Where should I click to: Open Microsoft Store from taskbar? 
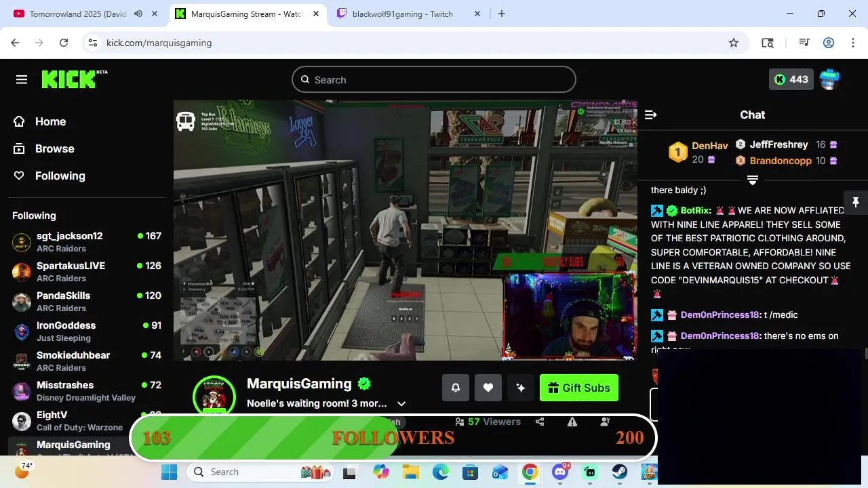tap(470, 472)
